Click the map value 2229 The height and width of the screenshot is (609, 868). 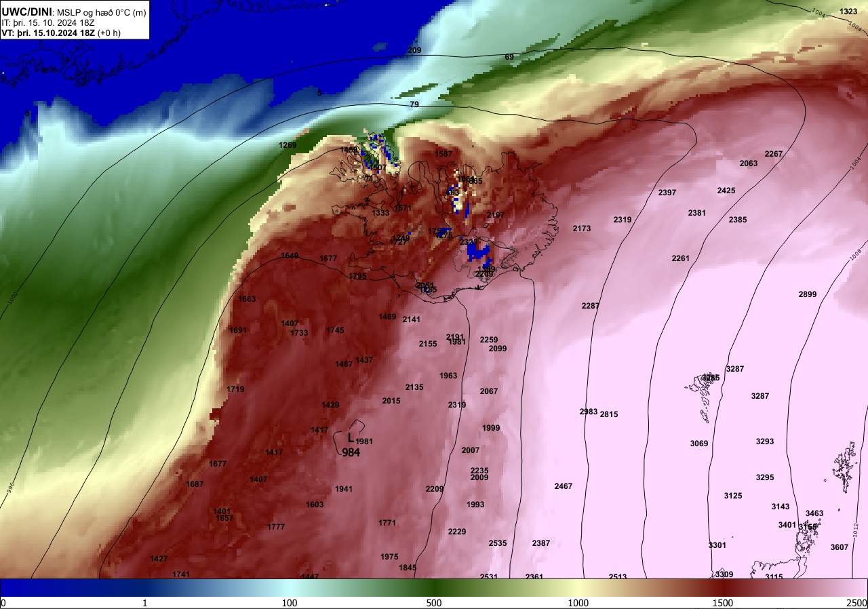(x=457, y=532)
